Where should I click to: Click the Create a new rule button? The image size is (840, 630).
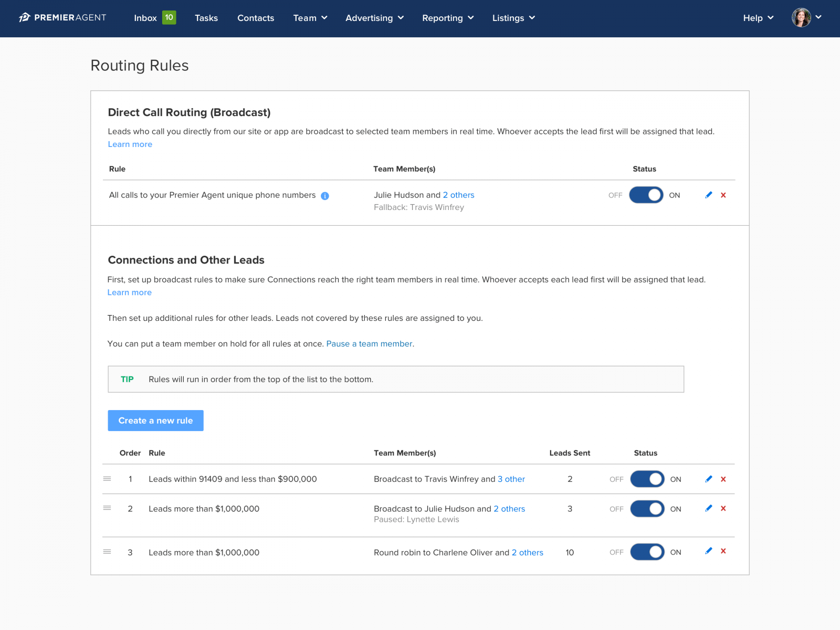[x=155, y=420]
